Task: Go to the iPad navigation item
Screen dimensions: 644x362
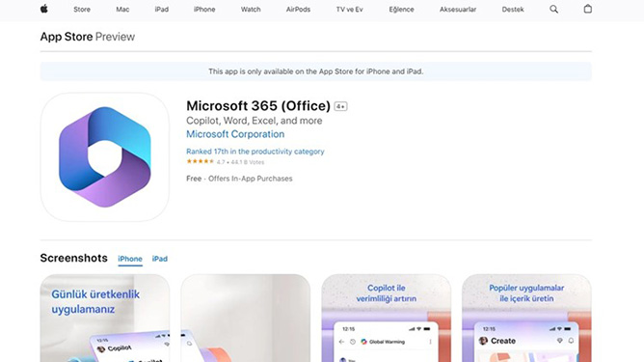Action: [161, 10]
